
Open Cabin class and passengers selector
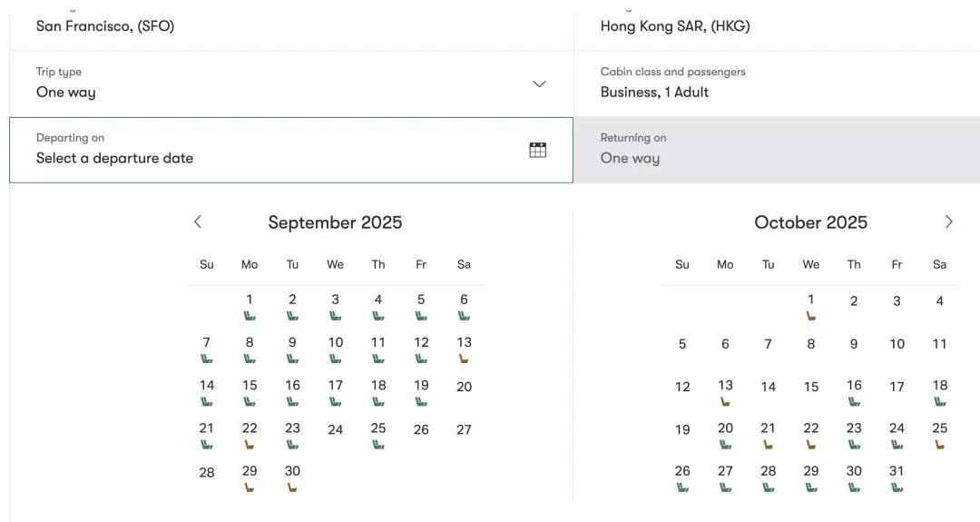pyautogui.click(x=776, y=84)
